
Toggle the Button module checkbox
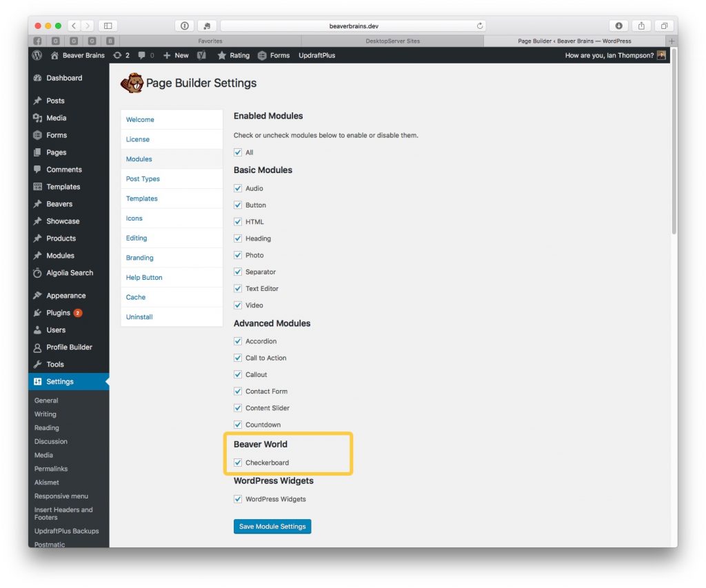coord(238,205)
